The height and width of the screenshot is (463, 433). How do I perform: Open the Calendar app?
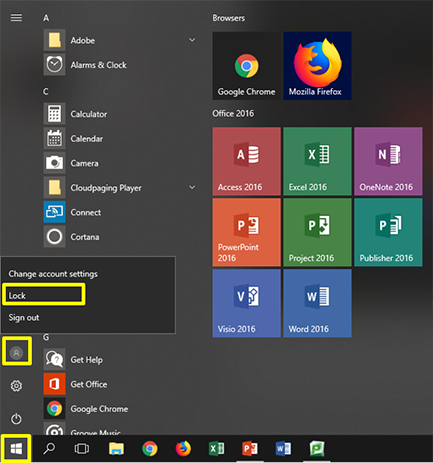pos(120,139)
